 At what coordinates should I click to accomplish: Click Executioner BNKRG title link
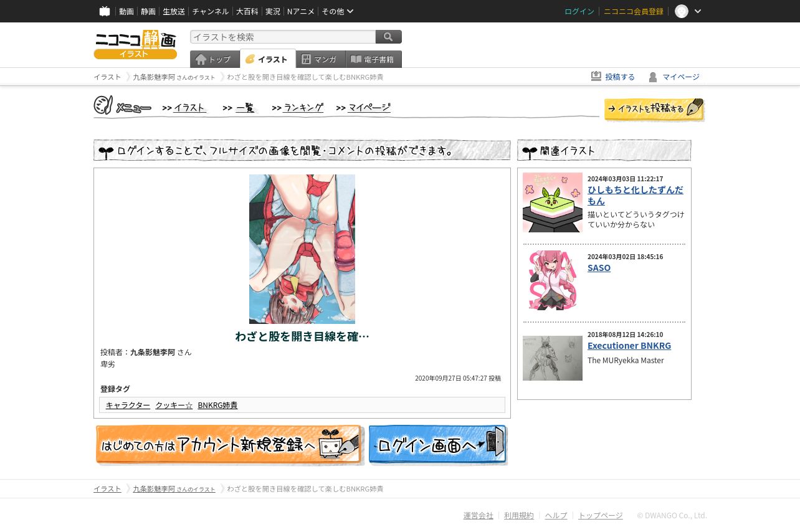point(629,346)
